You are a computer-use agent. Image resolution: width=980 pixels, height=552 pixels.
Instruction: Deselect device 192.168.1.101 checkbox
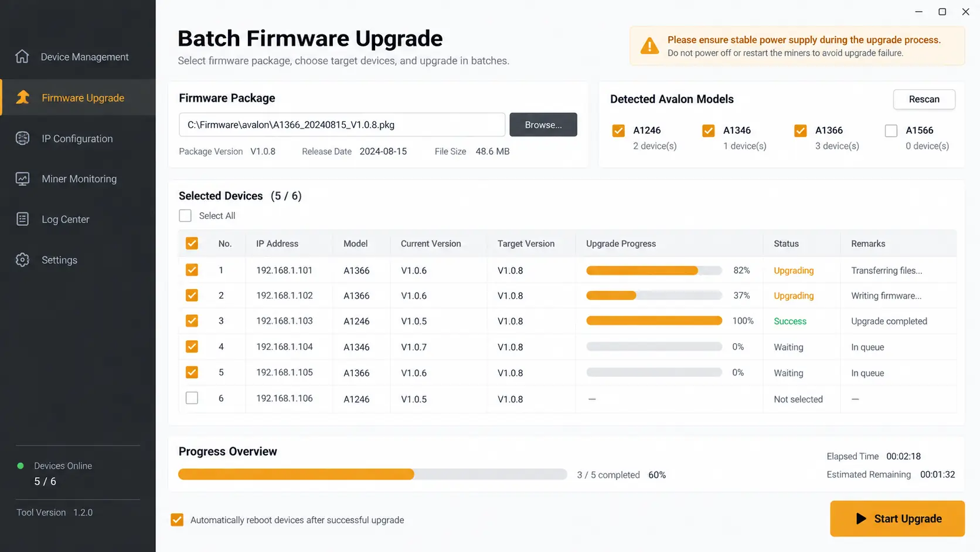[192, 270]
